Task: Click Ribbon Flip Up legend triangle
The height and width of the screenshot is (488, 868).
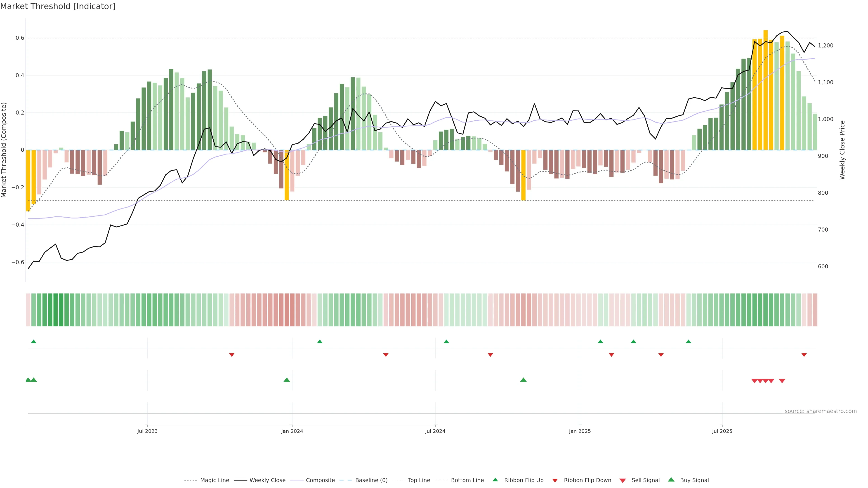Action: (495, 480)
